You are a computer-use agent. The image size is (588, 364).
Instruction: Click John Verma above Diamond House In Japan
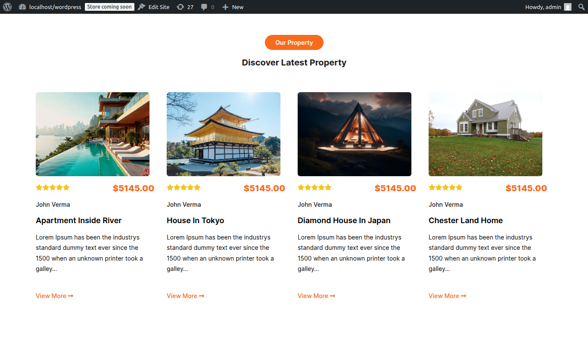315,205
